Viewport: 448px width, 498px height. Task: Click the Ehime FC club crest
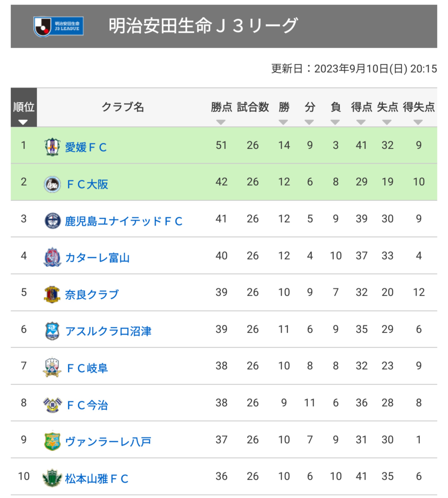click(x=52, y=147)
